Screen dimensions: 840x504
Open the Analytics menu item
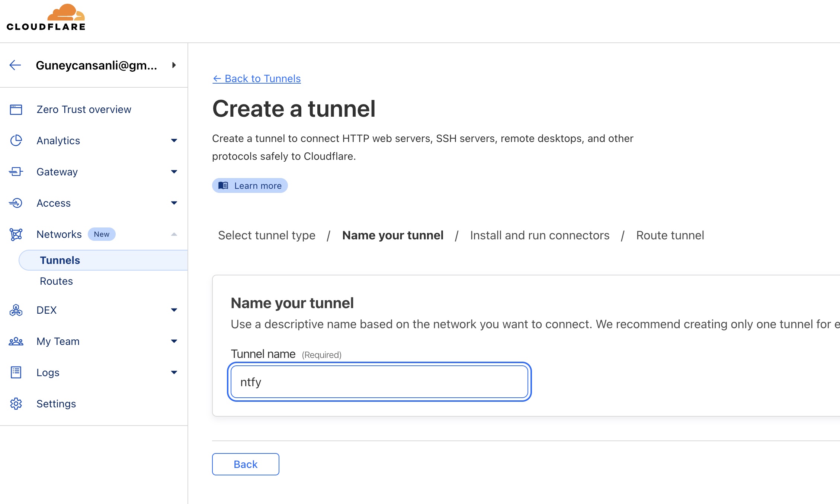point(58,141)
